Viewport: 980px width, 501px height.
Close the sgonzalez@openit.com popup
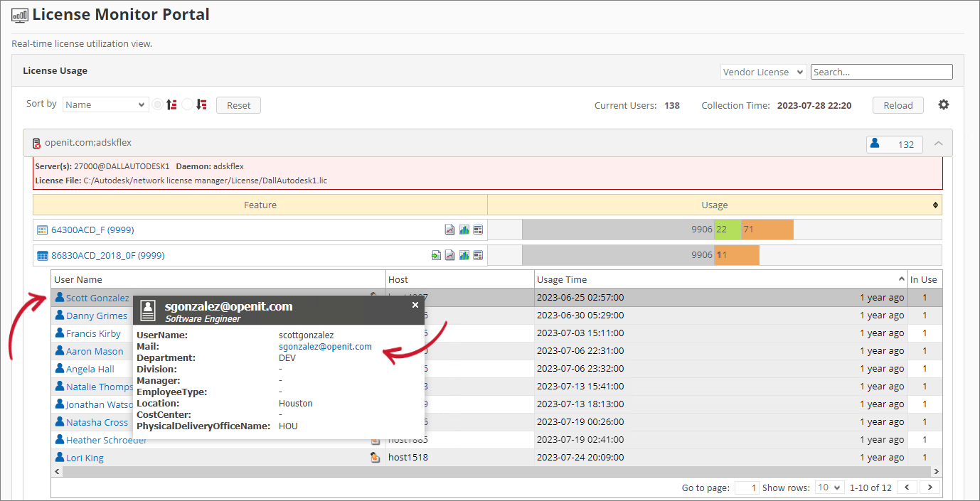[415, 304]
